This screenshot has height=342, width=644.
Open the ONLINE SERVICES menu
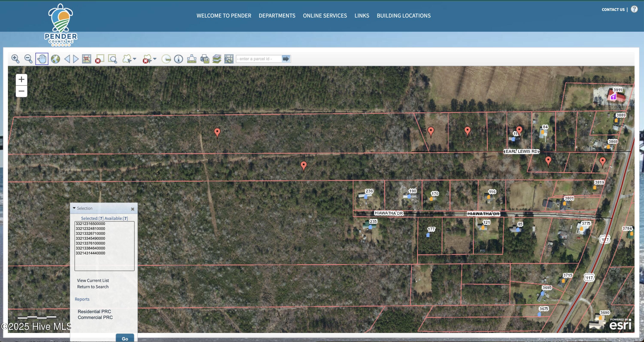[x=325, y=15]
